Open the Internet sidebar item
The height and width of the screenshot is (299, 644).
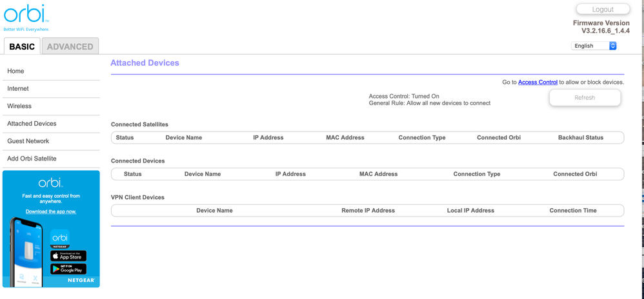pos(18,88)
